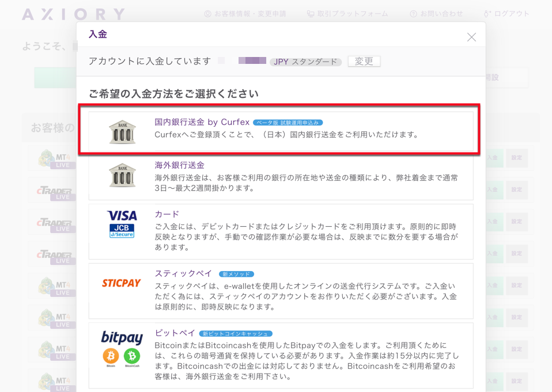Click the heading ご希望の入金方法をご選択ください
Image resolution: width=552 pixels, height=392 pixels.
174,94
